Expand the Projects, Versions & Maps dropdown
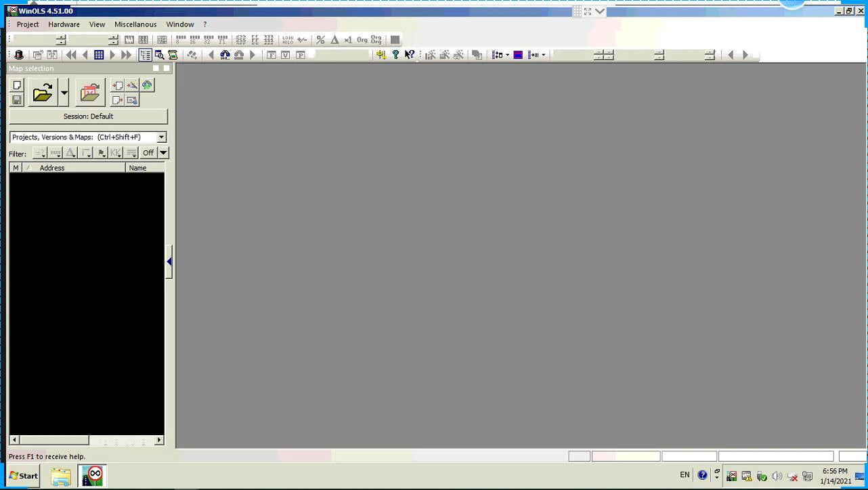 pos(161,137)
